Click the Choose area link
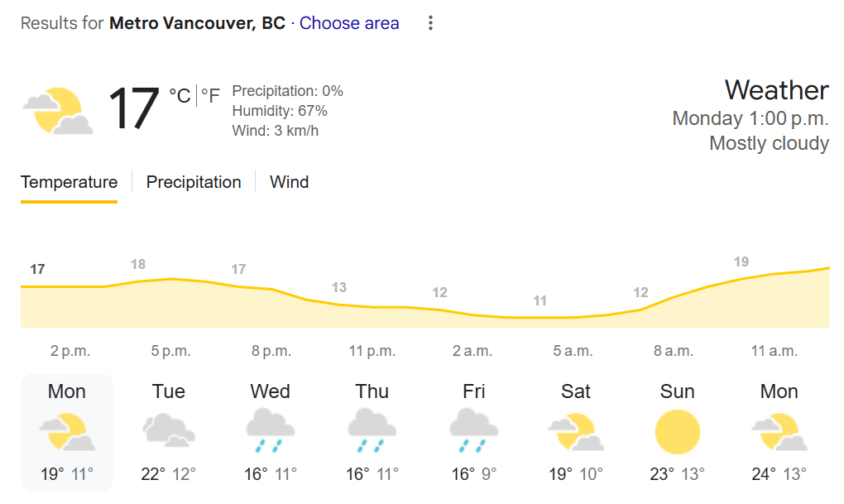 [349, 23]
